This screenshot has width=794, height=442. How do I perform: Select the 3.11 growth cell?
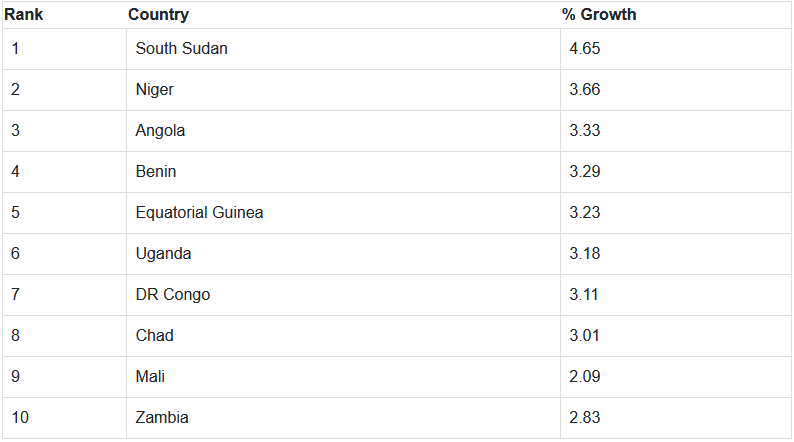pos(584,295)
